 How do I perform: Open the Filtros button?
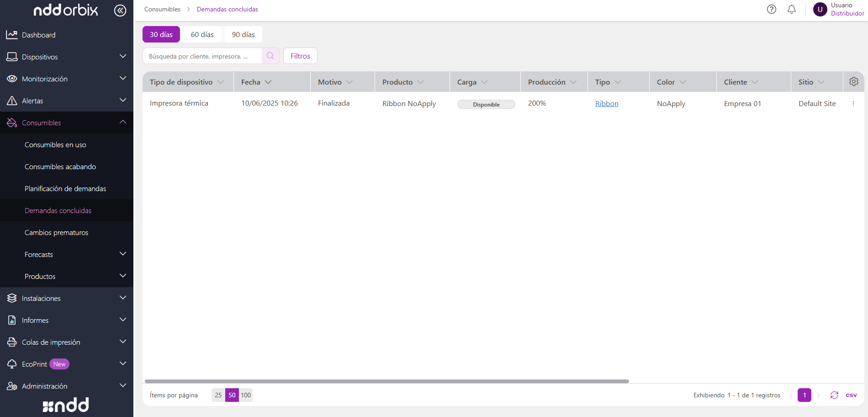300,56
